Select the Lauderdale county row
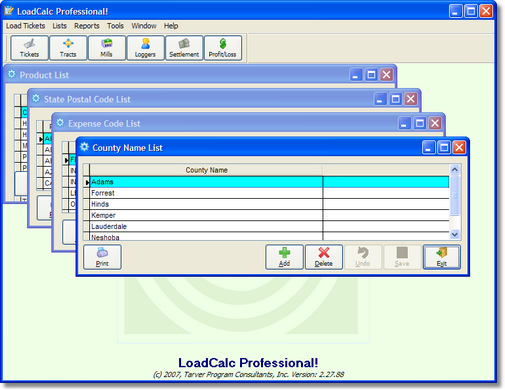Viewport: 505px width, 391px height. [269, 226]
